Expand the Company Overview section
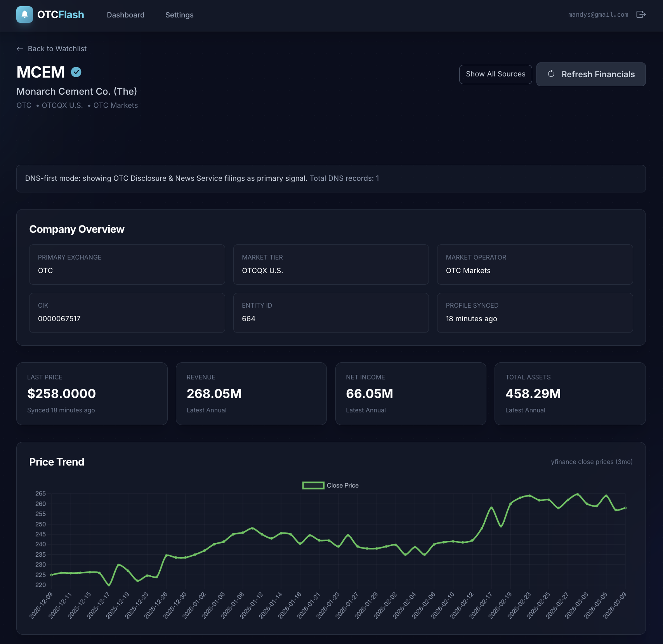Viewport: 663px width, 644px height. 77,229
